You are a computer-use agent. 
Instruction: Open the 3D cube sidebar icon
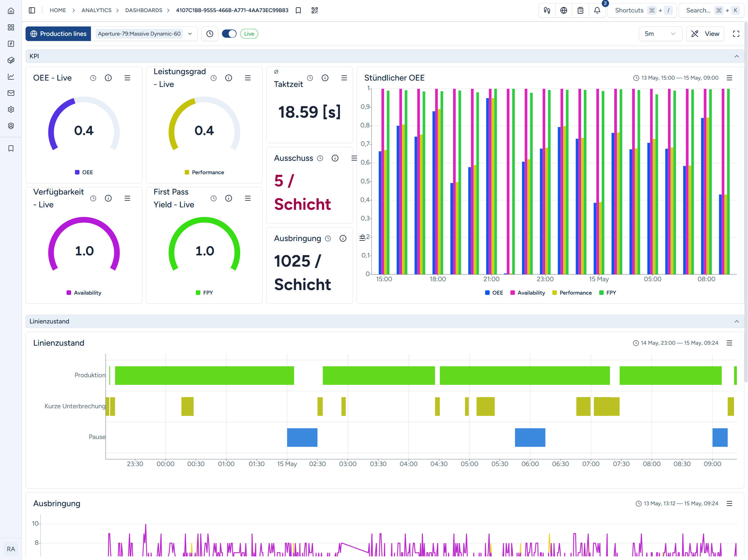pos(11,60)
